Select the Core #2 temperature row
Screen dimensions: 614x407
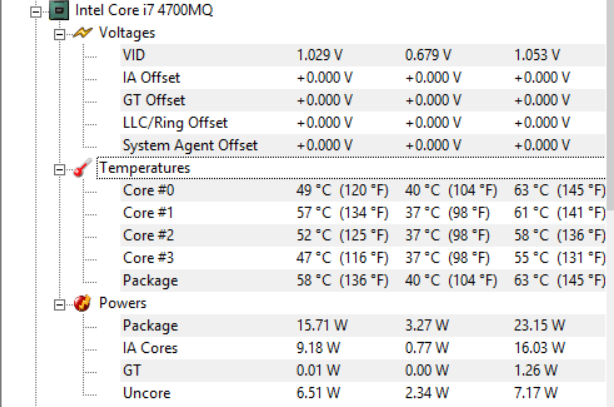[x=148, y=236]
